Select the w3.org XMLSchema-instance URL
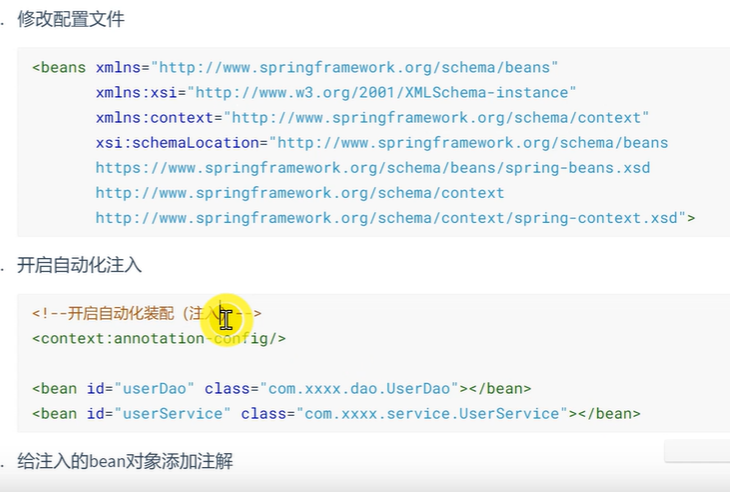Image resolution: width=730 pixels, height=492 pixels. 385,93
